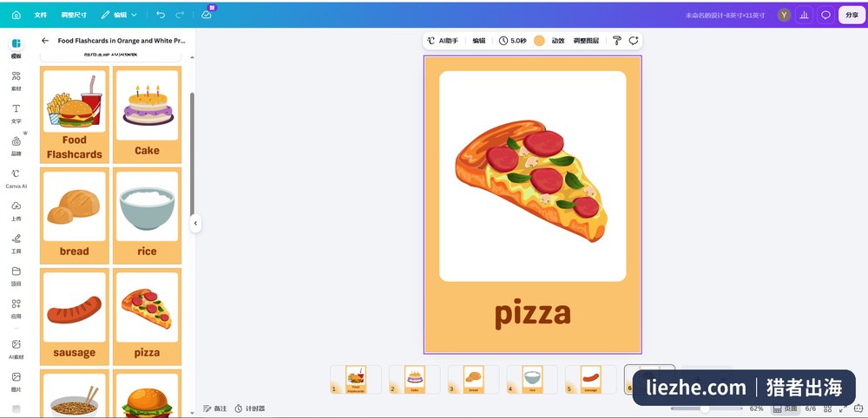Click the comment-plus icon in floating toolbar
This screenshot has height=418, width=868.
coord(634,41)
